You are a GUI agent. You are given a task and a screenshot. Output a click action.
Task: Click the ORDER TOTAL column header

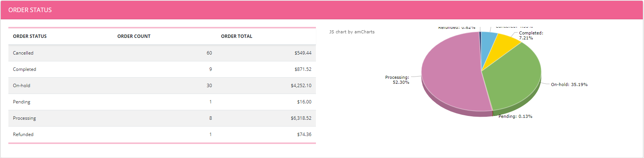237,36
